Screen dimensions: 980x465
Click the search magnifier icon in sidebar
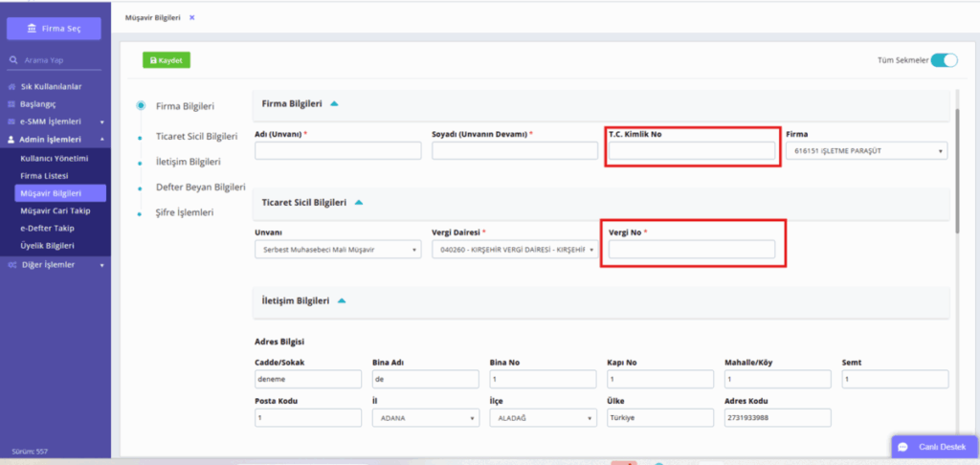click(13, 60)
